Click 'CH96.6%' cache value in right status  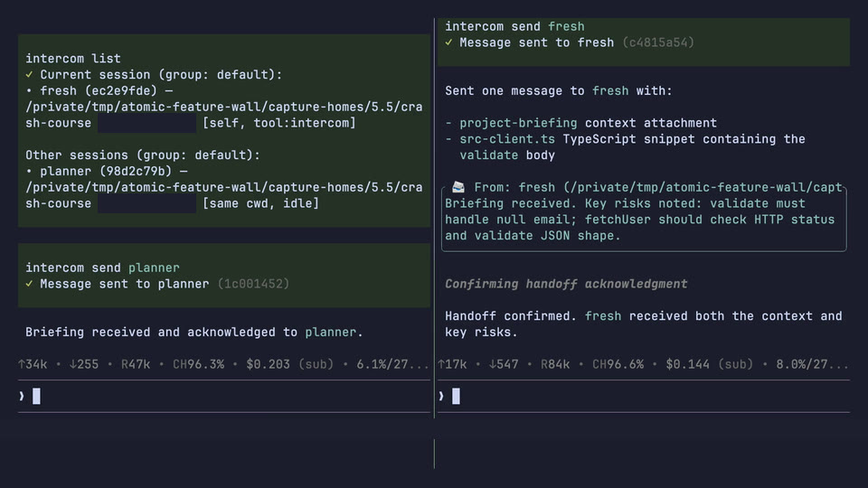[x=618, y=364]
